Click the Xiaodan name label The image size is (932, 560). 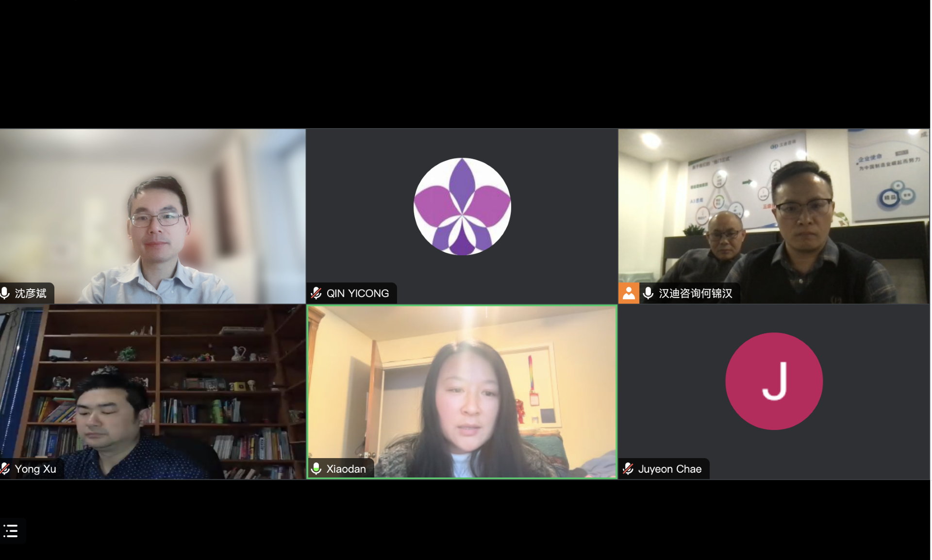346,469
